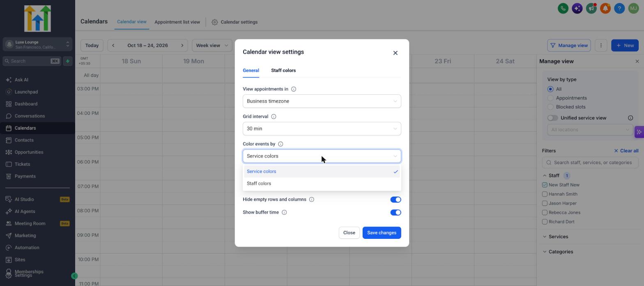Viewport: 644px width, 286px height.
Task: Click the help question mark icon
Action: click(x=619, y=8)
